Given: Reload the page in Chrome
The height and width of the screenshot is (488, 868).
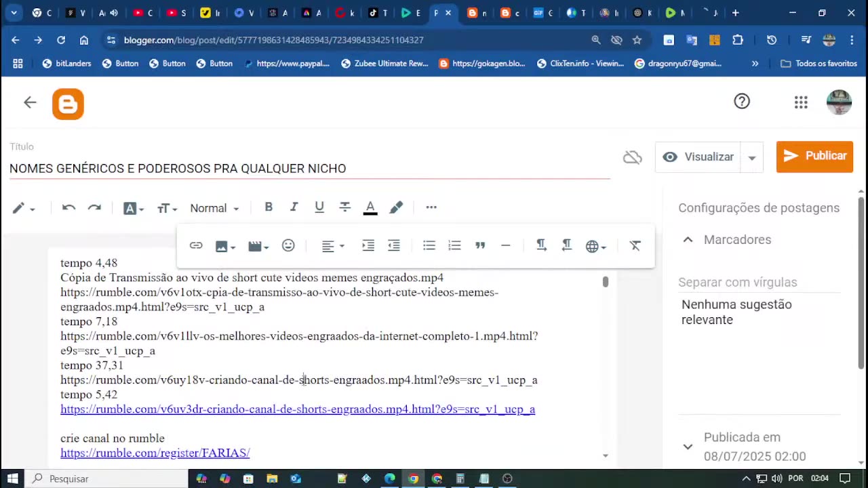Looking at the screenshot, I should (61, 40).
